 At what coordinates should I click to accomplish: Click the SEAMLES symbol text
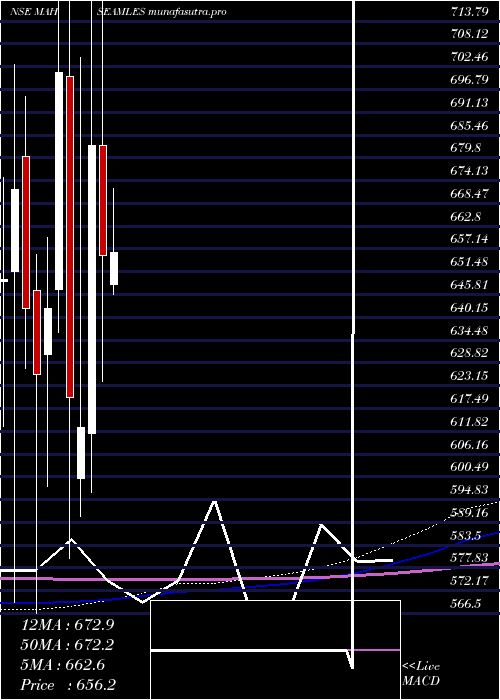point(121,12)
